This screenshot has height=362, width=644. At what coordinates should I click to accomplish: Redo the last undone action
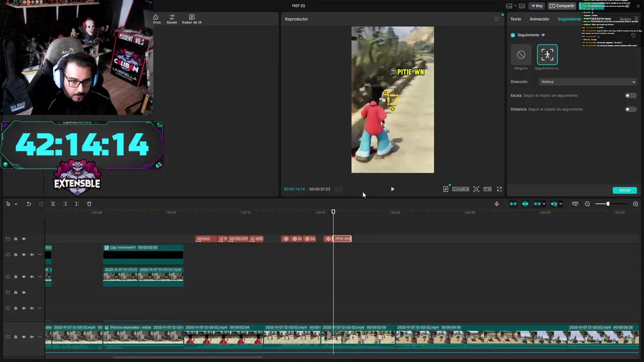(41, 204)
